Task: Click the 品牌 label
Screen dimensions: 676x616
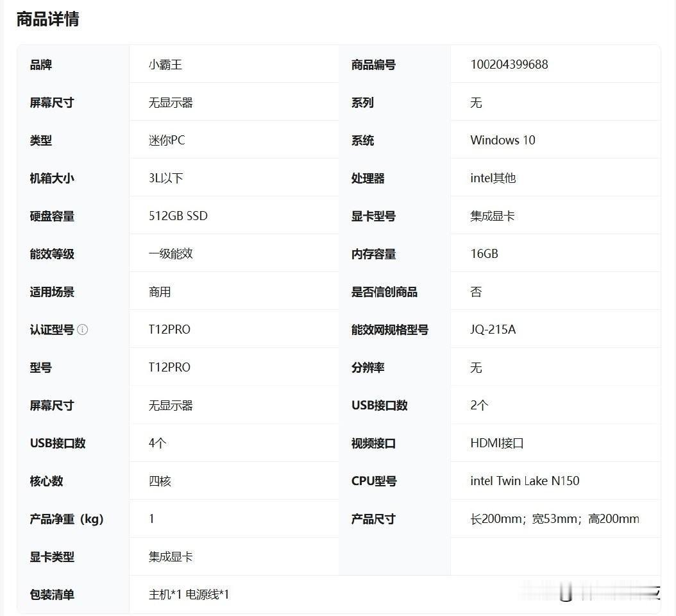Action: pos(41,65)
